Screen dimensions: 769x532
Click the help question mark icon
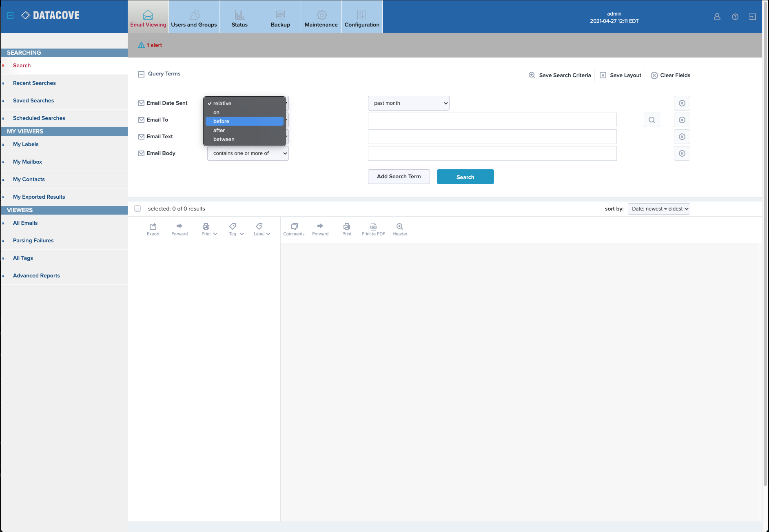click(x=735, y=17)
